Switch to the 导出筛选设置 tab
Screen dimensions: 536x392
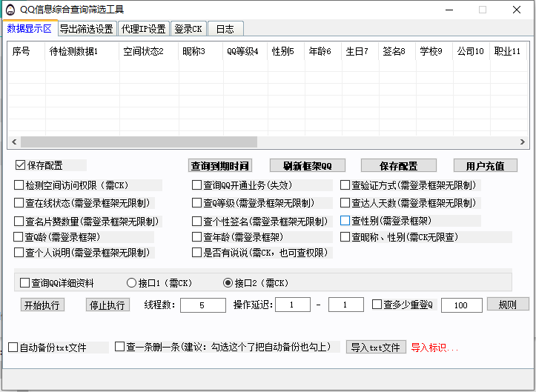tap(87, 29)
